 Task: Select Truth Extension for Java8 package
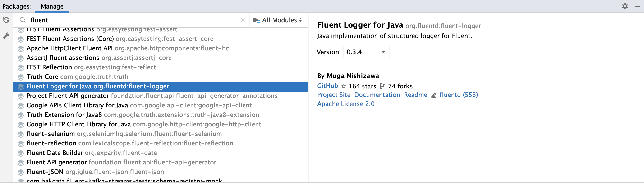[x=161, y=115]
